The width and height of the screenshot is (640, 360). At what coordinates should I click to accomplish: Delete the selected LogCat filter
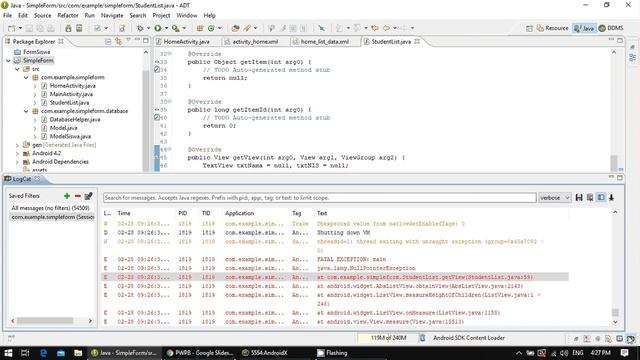coord(78,196)
